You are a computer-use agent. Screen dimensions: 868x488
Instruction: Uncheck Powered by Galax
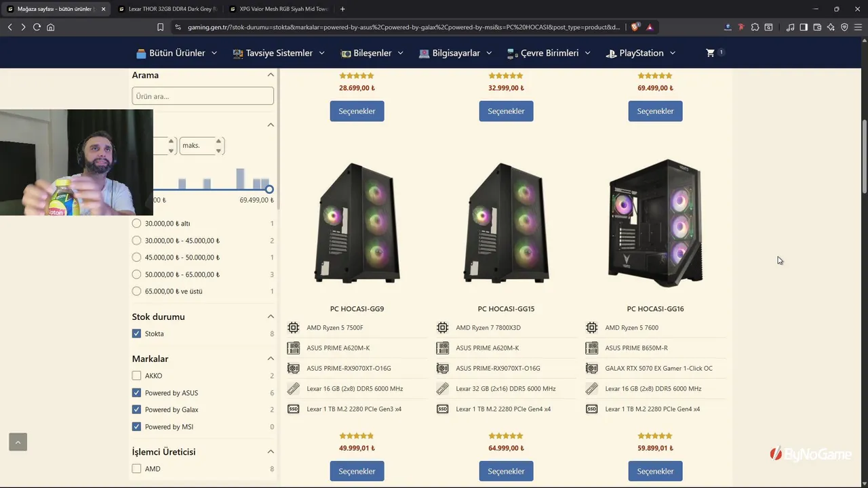click(136, 409)
